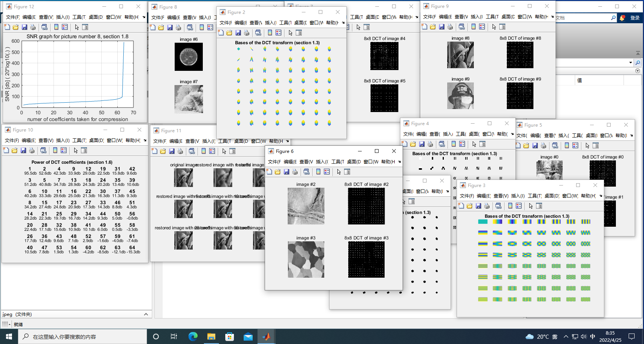Open MATLAB notifications bell icon

[622, 18]
